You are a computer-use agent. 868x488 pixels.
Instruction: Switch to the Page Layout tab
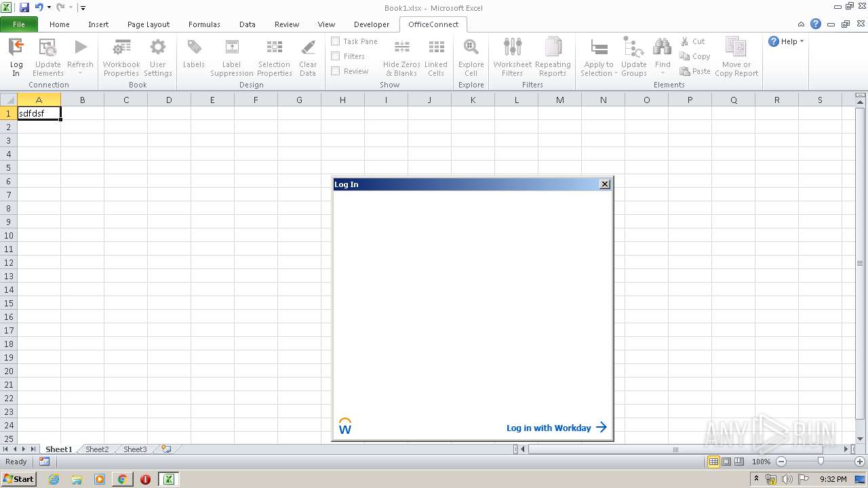pyautogui.click(x=149, y=24)
